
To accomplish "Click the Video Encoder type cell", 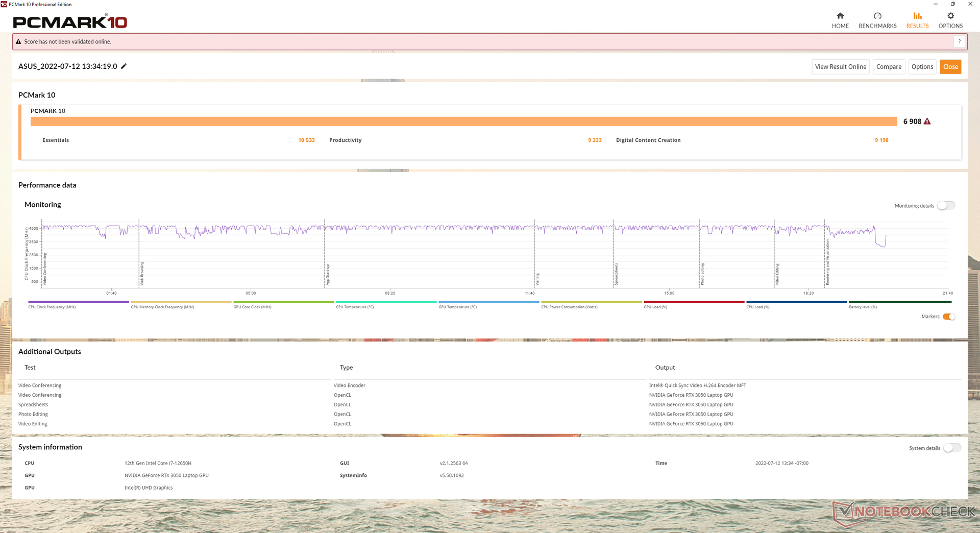I will [x=350, y=385].
